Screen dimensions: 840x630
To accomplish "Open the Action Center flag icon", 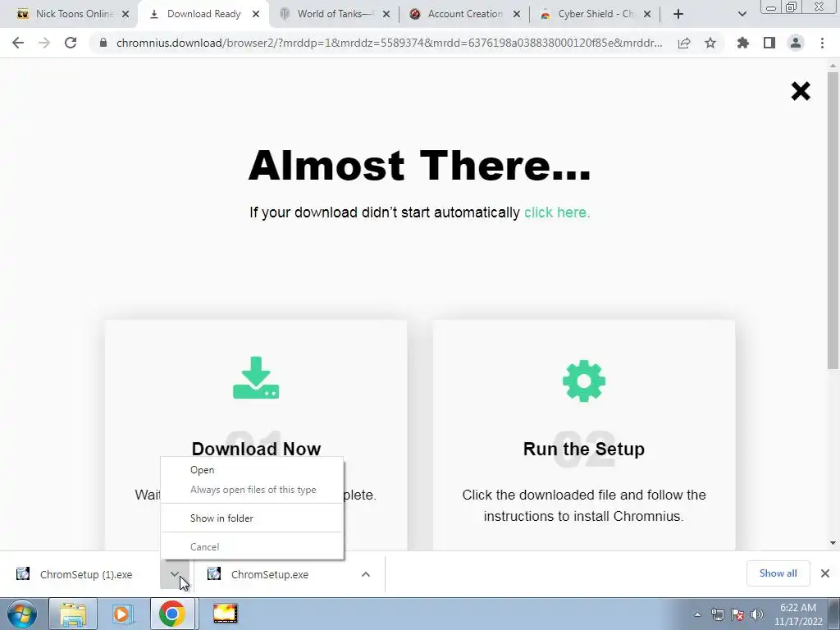I will tap(737, 615).
